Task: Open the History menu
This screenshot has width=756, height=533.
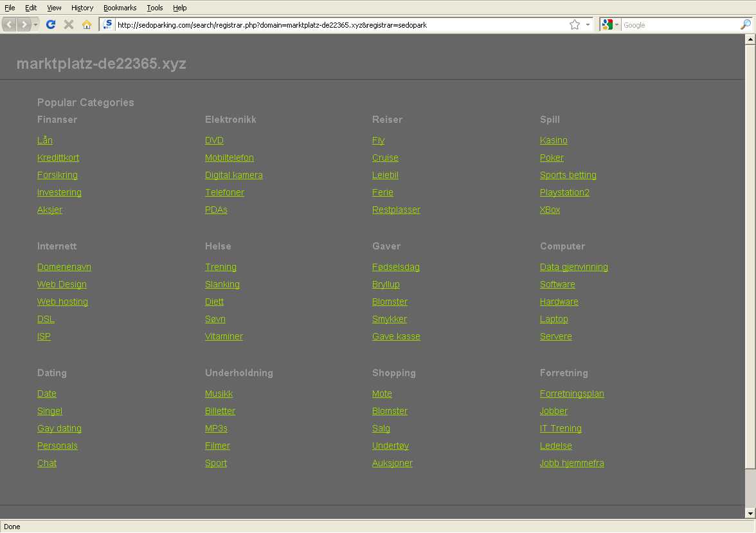Action: [82, 8]
